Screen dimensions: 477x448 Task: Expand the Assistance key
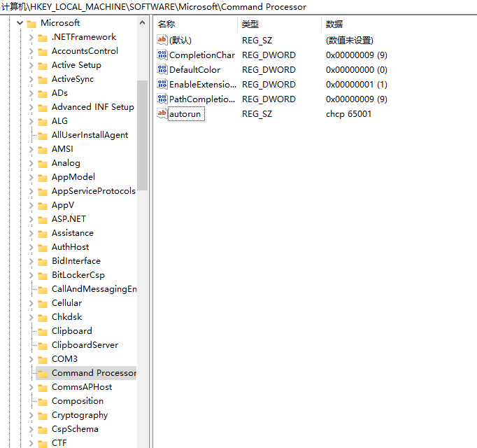point(31,233)
